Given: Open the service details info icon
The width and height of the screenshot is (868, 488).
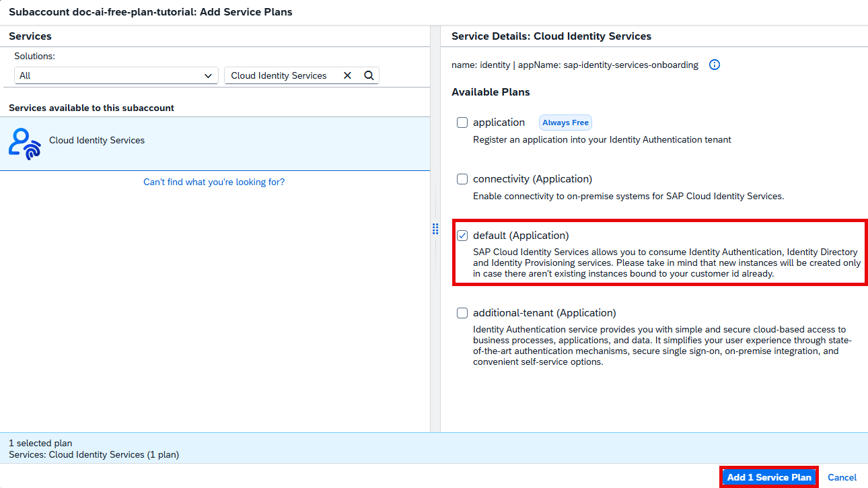Looking at the screenshot, I should 715,65.
